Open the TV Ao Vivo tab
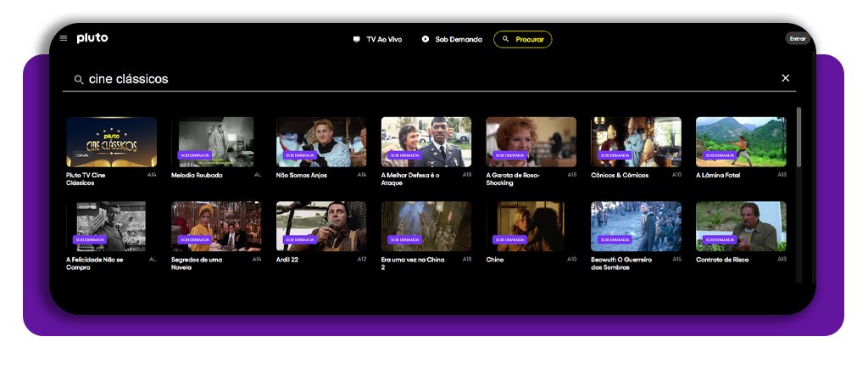 [x=377, y=39]
